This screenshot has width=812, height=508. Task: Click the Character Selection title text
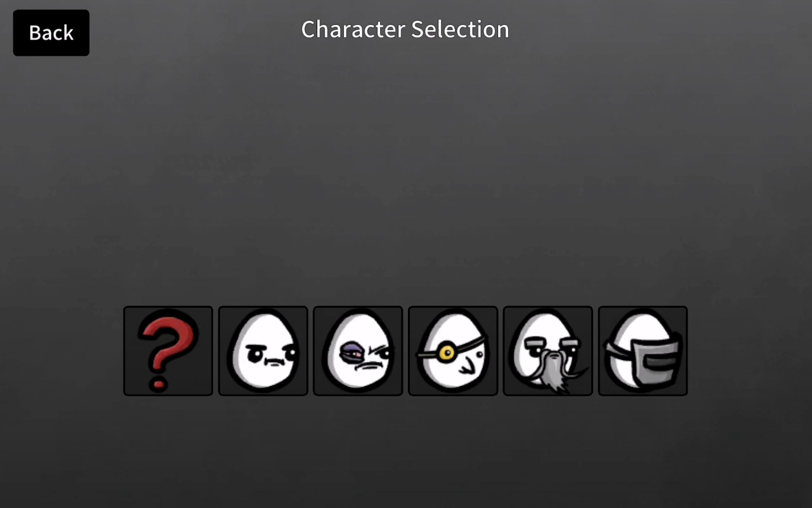(405, 29)
